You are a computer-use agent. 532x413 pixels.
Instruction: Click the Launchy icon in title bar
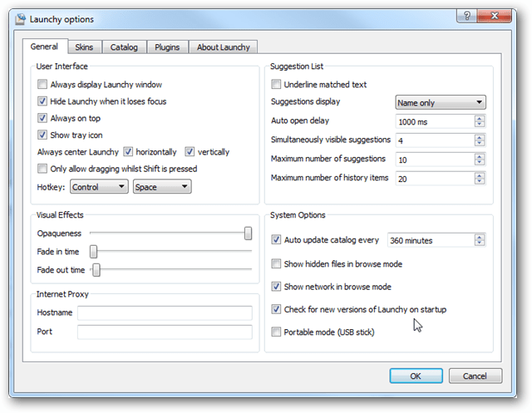(x=20, y=19)
